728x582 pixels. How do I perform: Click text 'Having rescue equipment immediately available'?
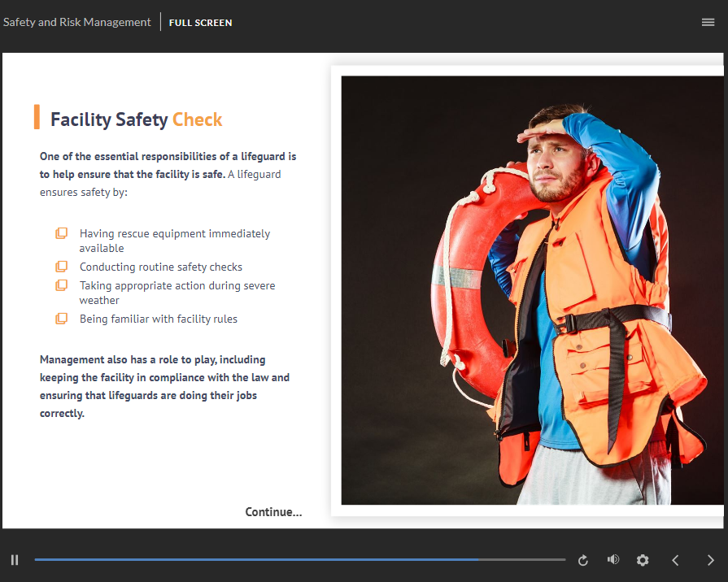(x=175, y=241)
